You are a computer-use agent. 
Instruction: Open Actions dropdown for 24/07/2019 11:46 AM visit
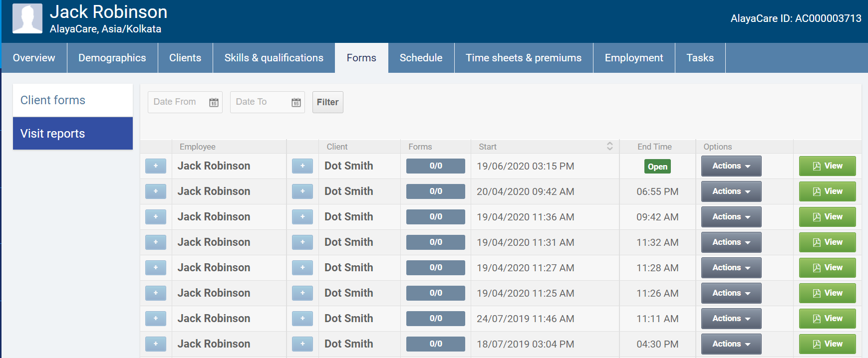[731, 319]
